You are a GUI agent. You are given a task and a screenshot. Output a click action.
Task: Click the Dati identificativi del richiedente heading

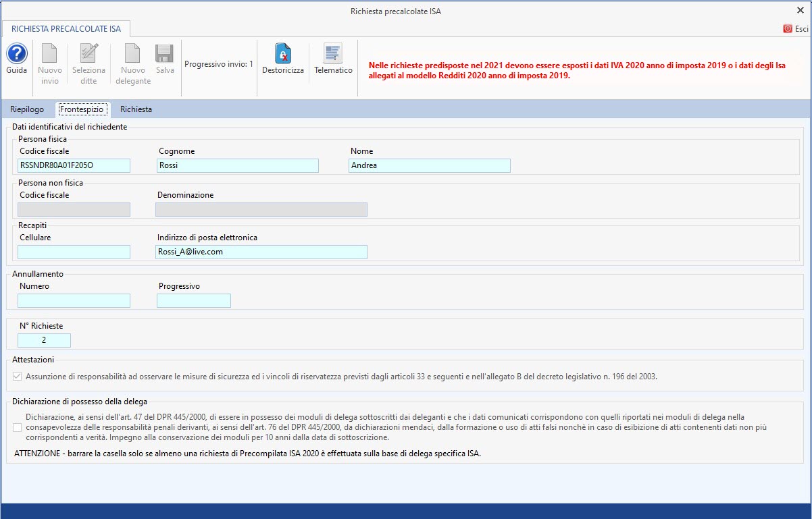click(x=70, y=127)
